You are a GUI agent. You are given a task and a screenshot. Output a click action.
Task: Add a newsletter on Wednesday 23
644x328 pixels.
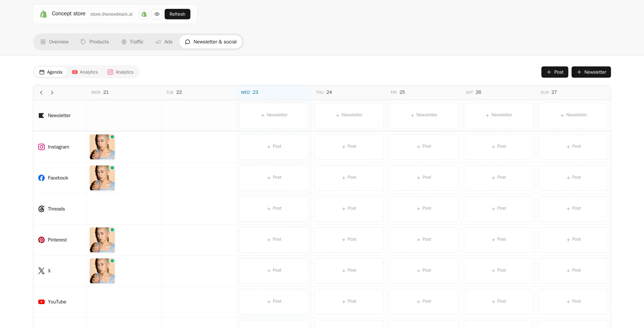click(274, 115)
